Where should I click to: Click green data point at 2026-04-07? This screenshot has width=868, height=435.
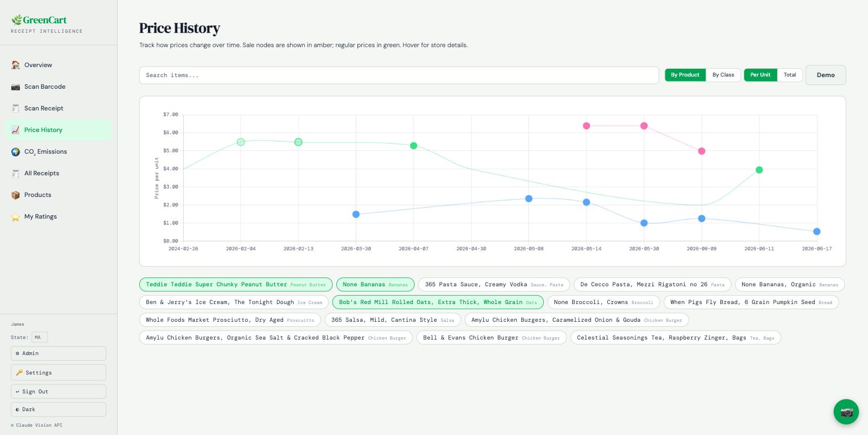coord(413,146)
